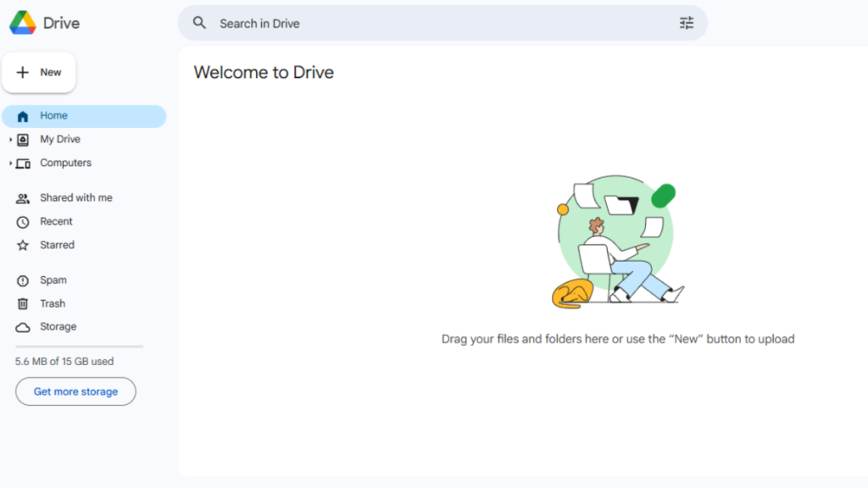Click the Get more storage link
The width and height of the screenshot is (868, 488).
coord(75,391)
